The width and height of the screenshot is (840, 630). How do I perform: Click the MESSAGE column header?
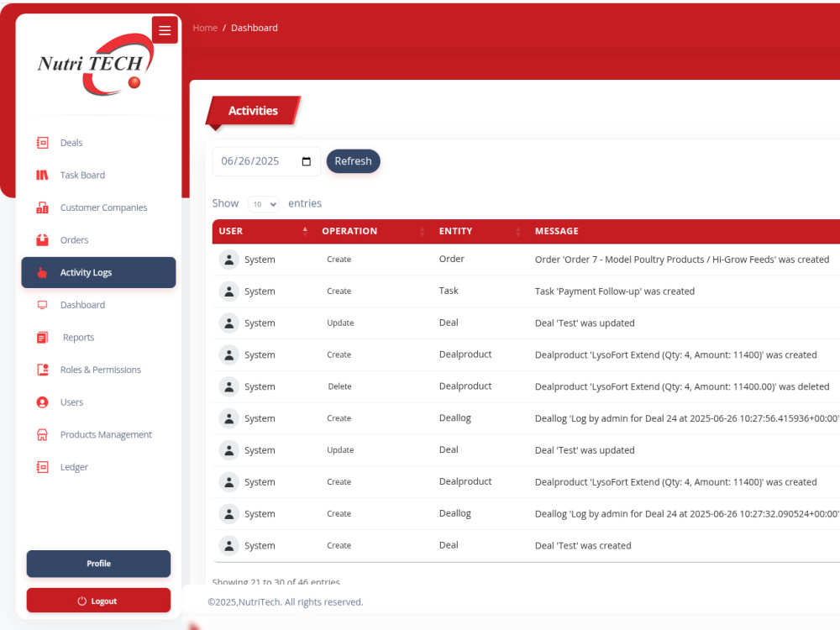tap(557, 231)
